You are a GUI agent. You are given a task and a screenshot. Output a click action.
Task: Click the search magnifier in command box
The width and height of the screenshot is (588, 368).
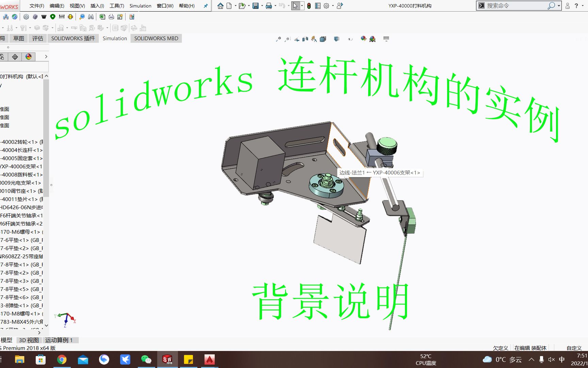[551, 6]
